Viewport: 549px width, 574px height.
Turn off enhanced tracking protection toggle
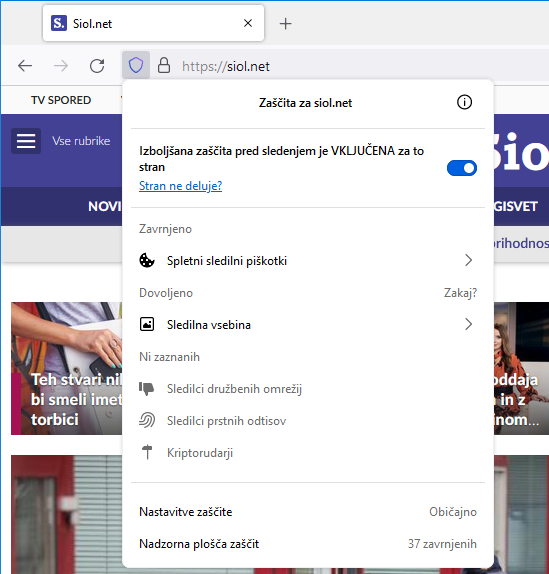pos(462,168)
